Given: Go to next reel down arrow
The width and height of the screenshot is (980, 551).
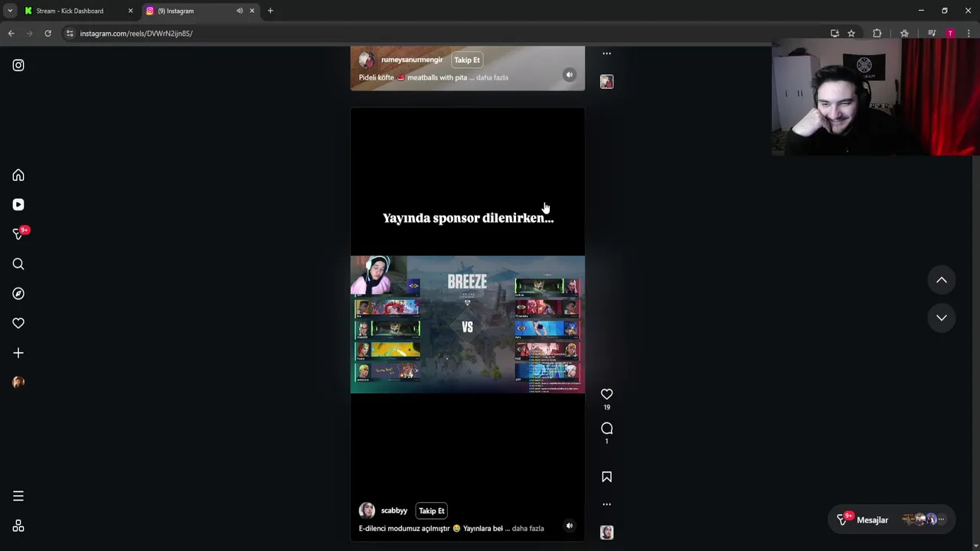Looking at the screenshot, I should coord(942,318).
